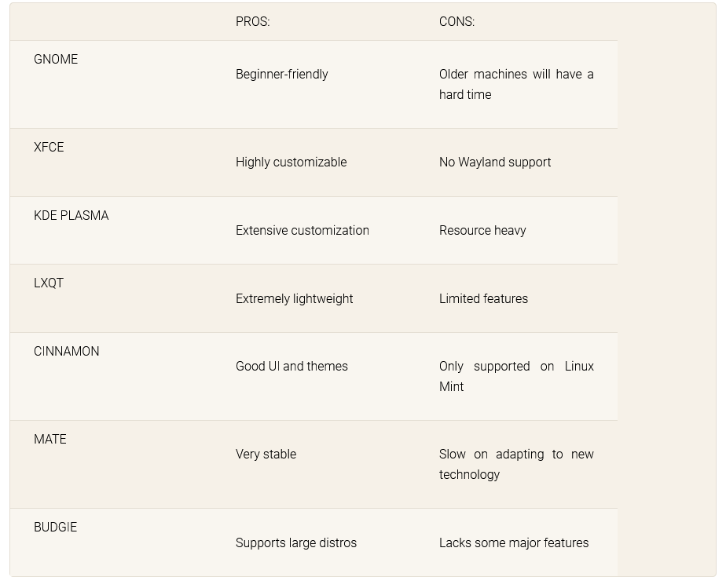This screenshot has height=588, width=726.
Task: Click the CONS: column header
Action: [456, 22]
